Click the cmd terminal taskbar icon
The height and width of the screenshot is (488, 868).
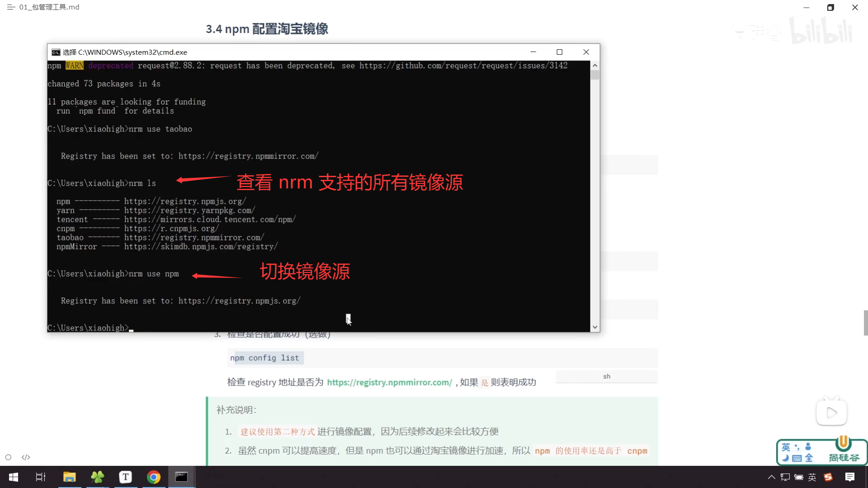[x=181, y=477]
